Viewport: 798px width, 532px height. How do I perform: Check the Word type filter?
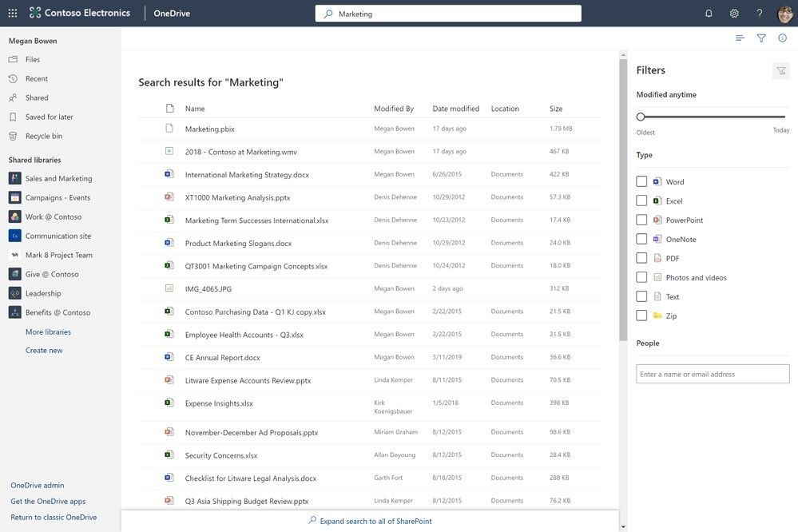point(641,181)
